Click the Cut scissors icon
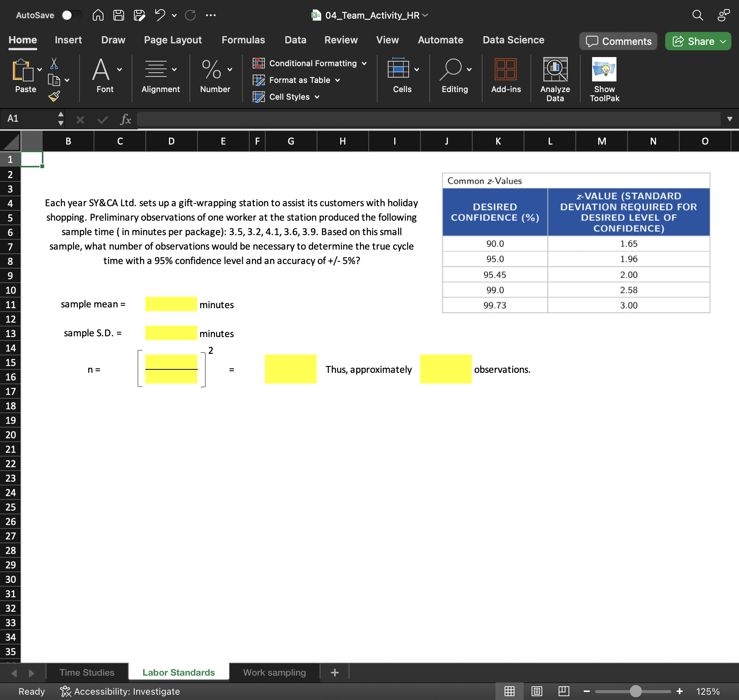The height and width of the screenshot is (700, 739). point(54,63)
